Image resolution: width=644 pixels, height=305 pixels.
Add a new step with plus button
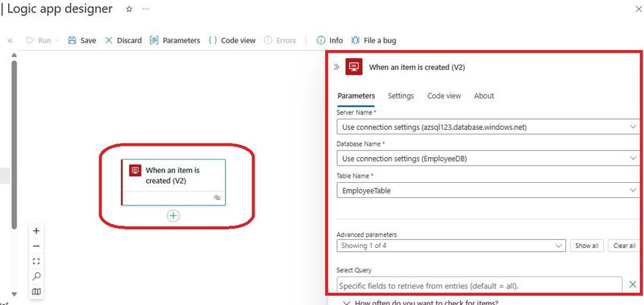(174, 215)
